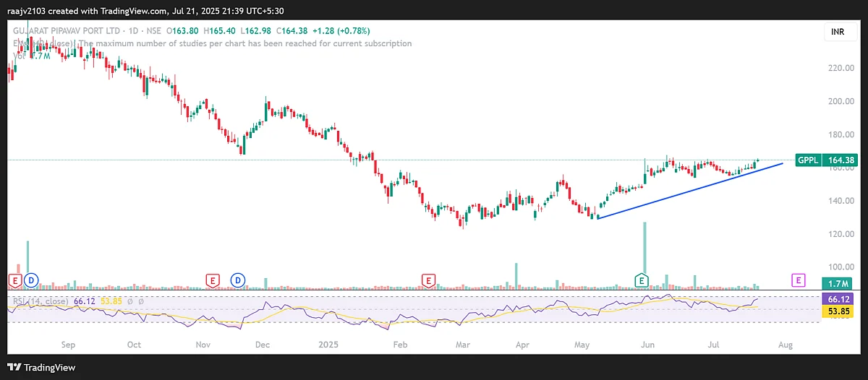Image resolution: width=868 pixels, height=380 pixels.
Task: Click the Sep label on time axis
Action: tap(68, 345)
